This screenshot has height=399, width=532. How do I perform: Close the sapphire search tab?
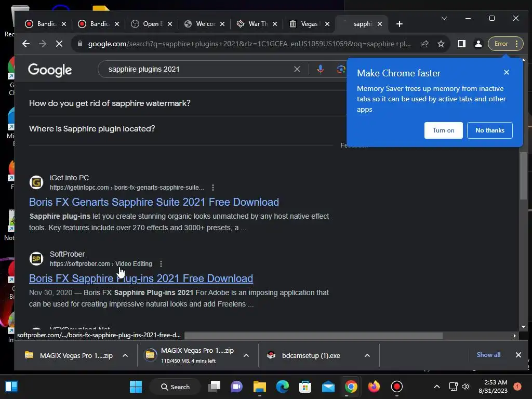point(380,24)
